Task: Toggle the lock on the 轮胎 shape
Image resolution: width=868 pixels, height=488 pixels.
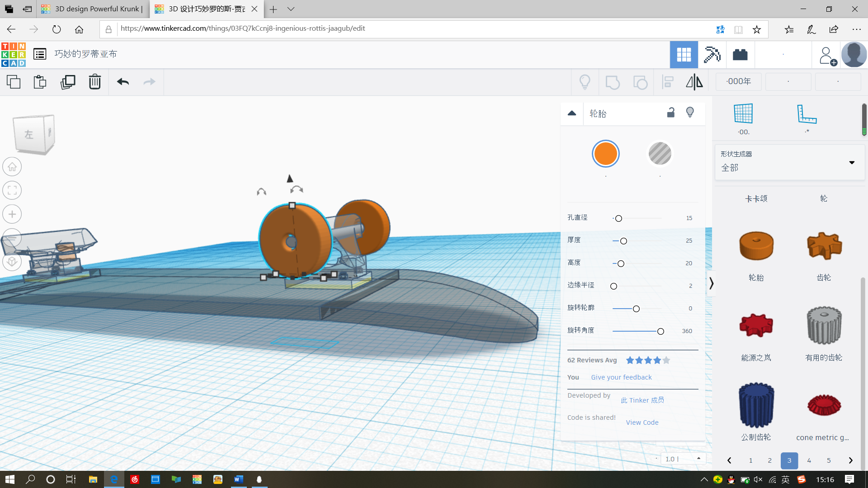Action: click(671, 113)
